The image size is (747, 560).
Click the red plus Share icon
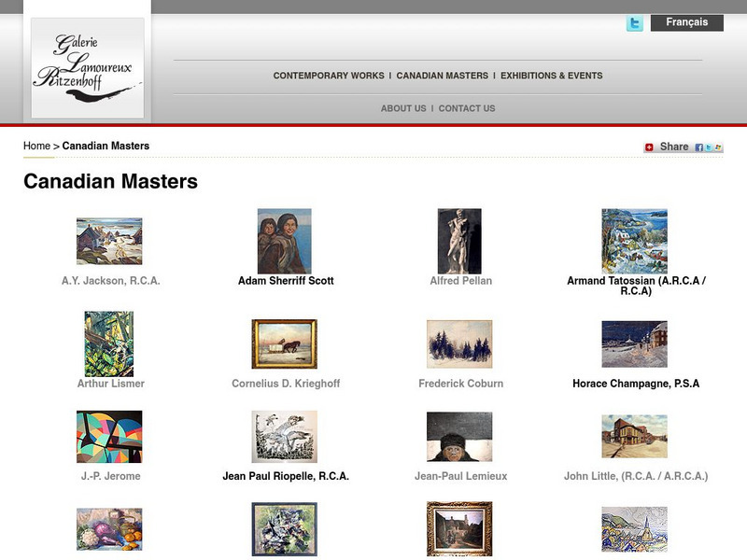(649, 147)
